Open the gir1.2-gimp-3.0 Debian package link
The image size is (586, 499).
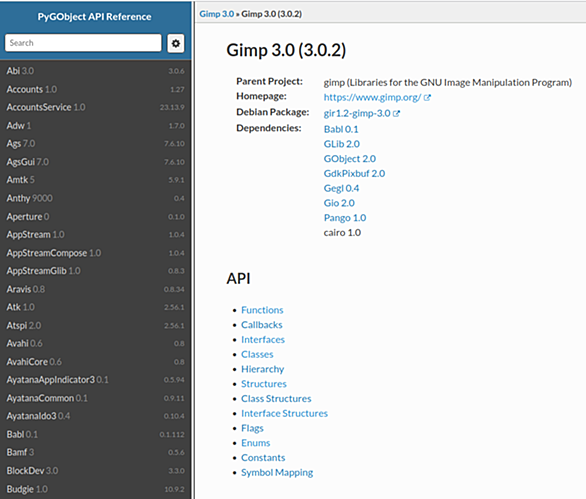point(357,114)
